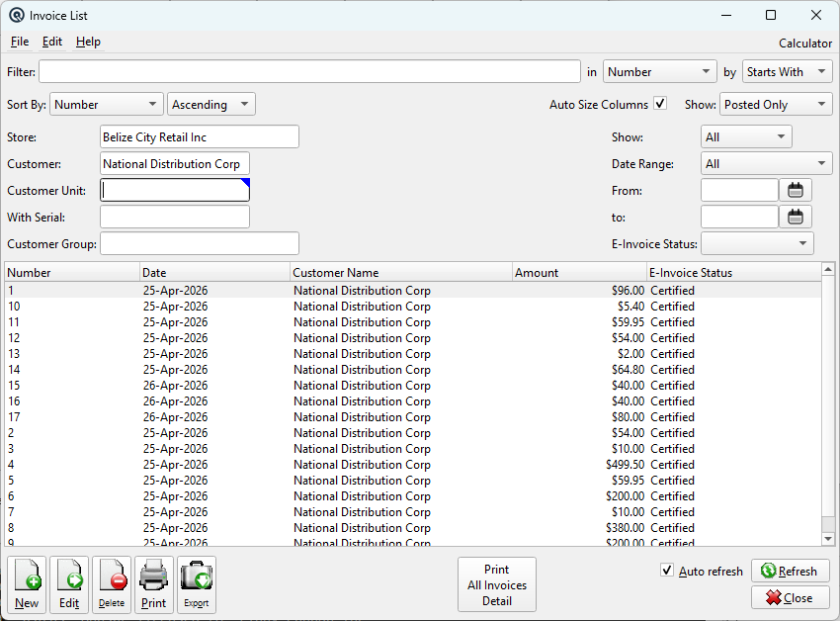Screen dimensions: 840x621
Task: Select invoice number 10 row at $5.40
Action: tap(412, 307)
